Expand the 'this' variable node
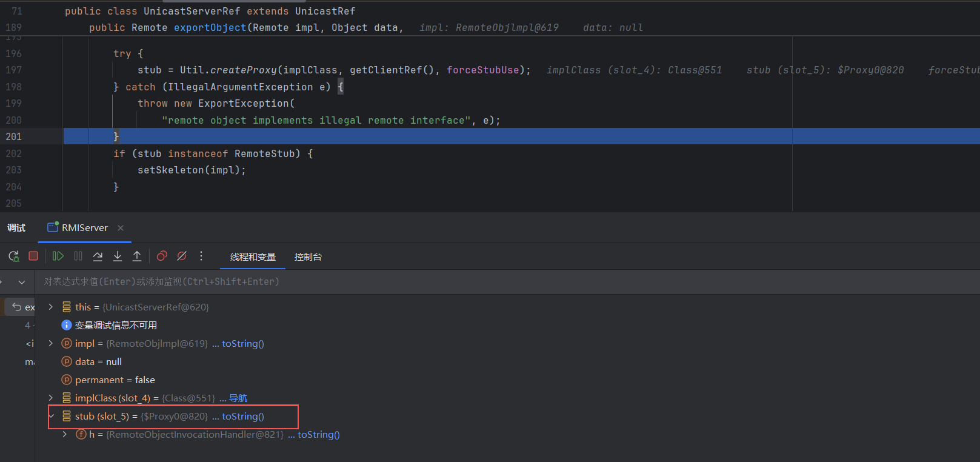 (51, 307)
